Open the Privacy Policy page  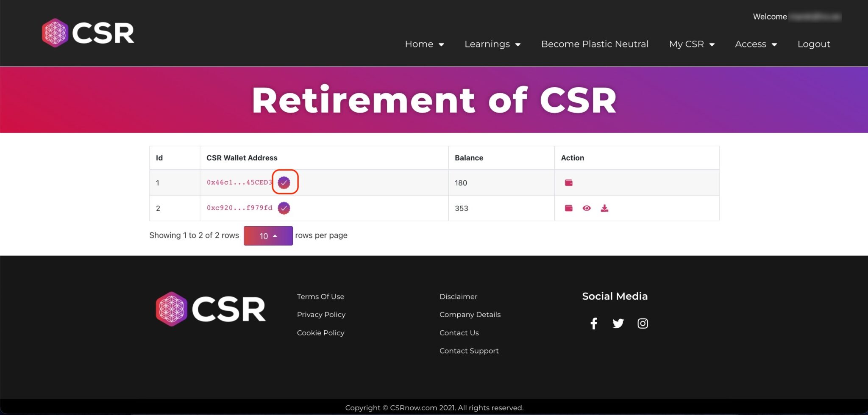[x=321, y=314]
